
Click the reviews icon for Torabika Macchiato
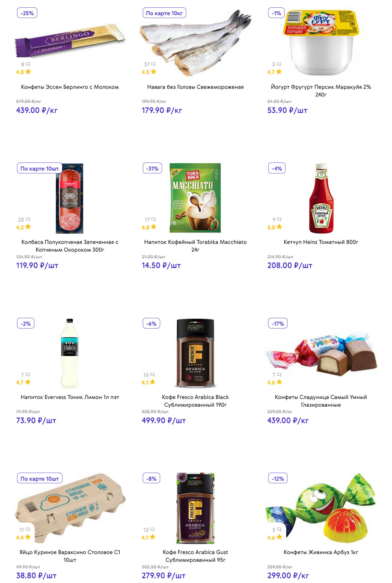153,219
